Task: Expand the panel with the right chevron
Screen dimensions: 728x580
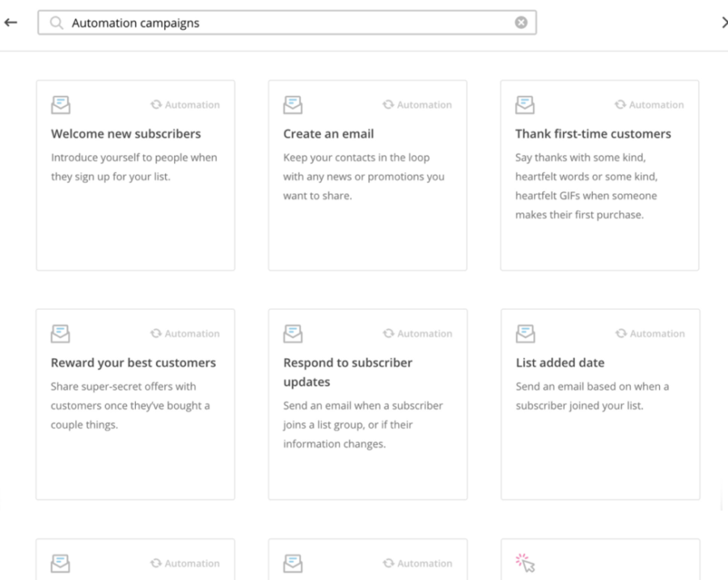Action: tap(724, 22)
